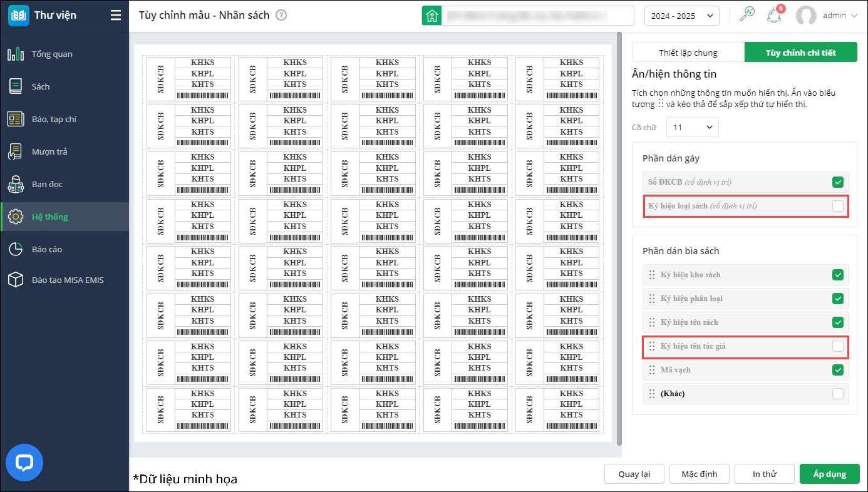The height and width of the screenshot is (492, 868).
Task: Grab drag handle of Ký hiệu kho sách
Action: pos(651,275)
